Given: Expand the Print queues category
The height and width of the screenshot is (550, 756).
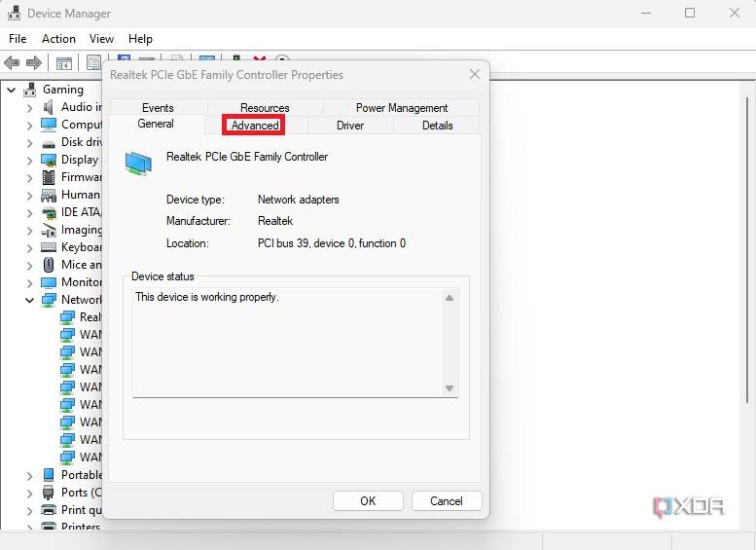Looking at the screenshot, I should pyautogui.click(x=30, y=510).
